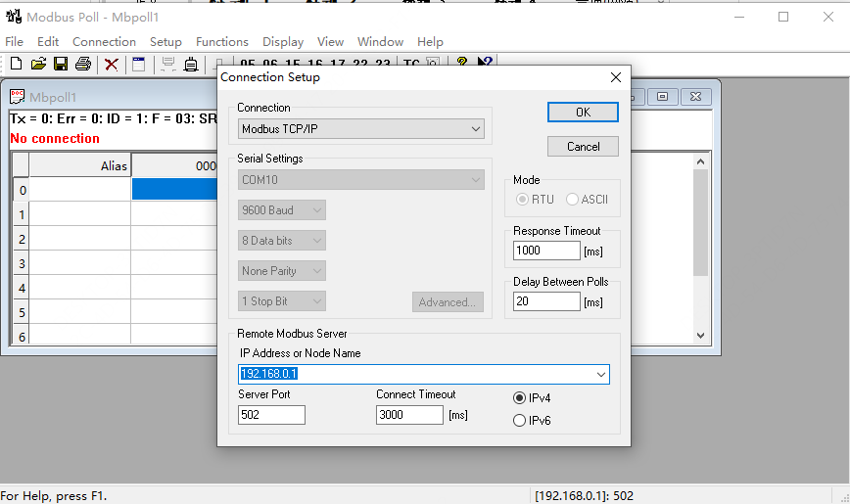Viewport: 850px width, 504px height.
Task: Click the highlighted blue cell in row 0
Action: point(174,190)
